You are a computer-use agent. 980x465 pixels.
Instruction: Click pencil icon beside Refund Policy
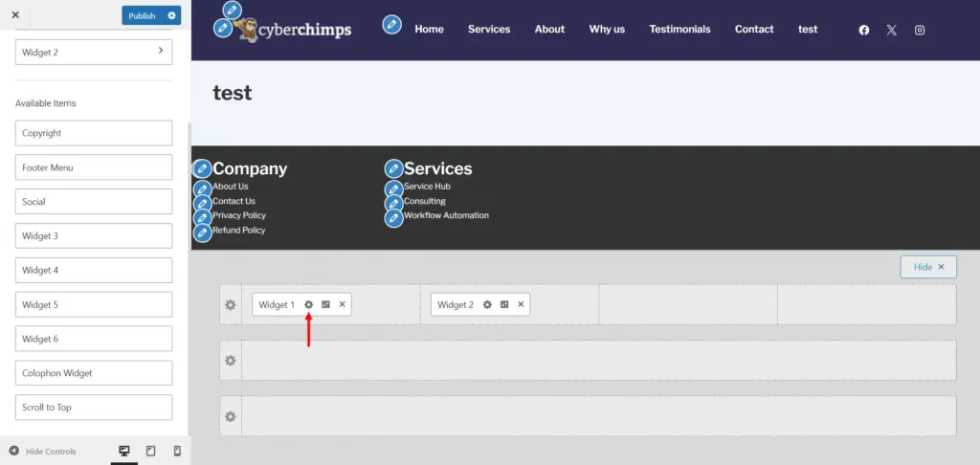tap(202, 233)
